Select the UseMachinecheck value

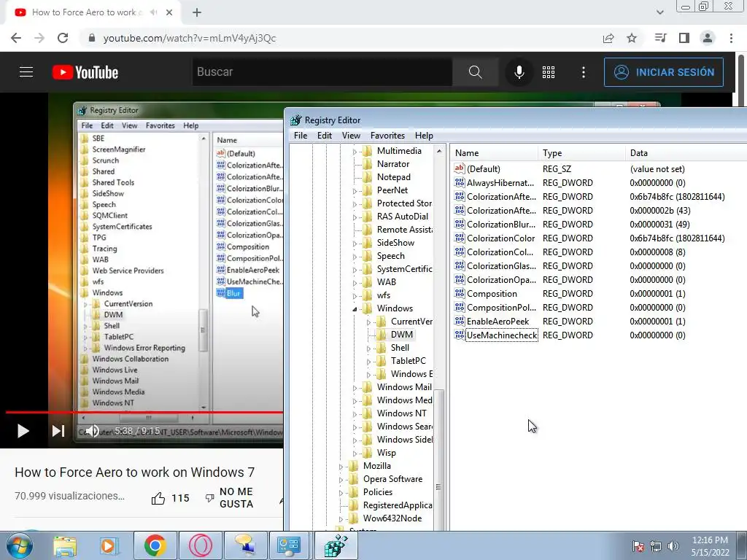coord(502,335)
